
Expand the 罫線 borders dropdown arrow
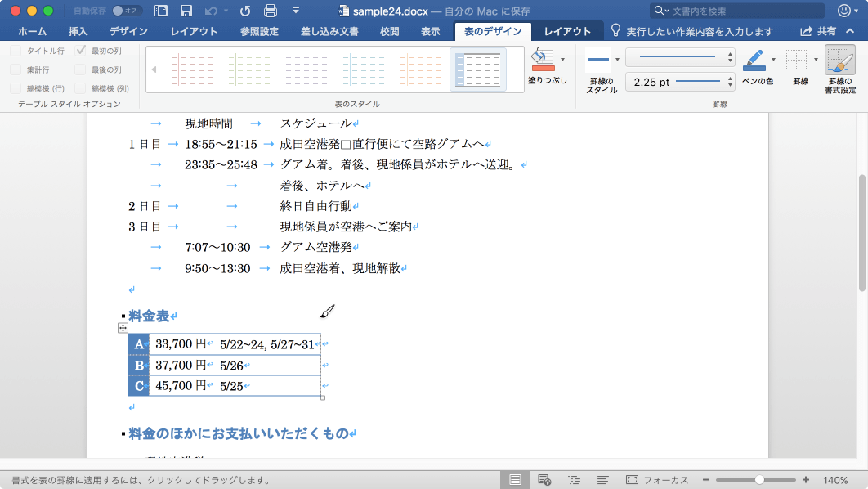(x=816, y=59)
